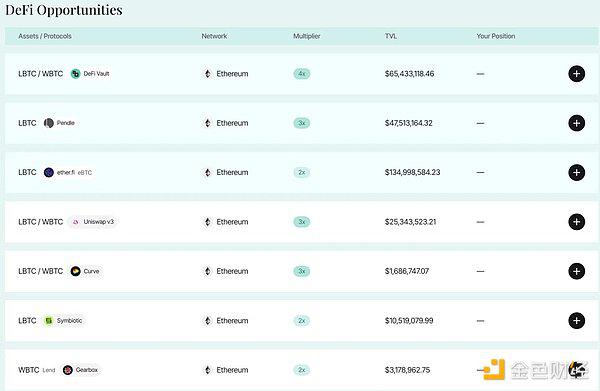The height and width of the screenshot is (391, 600).
Task: Click Ethereum logo in Gearbox row
Action: click(207, 370)
